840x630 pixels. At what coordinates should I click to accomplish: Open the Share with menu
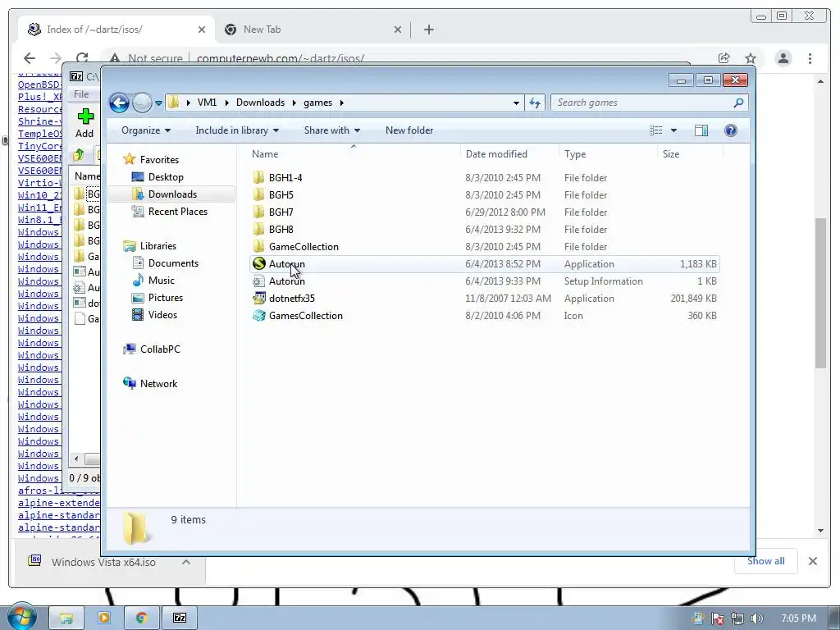click(x=331, y=130)
